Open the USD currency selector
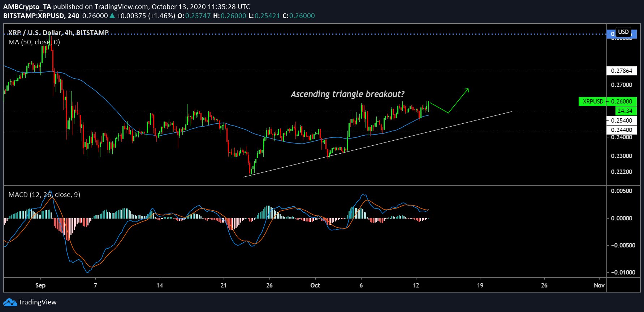 pos(623,32)
